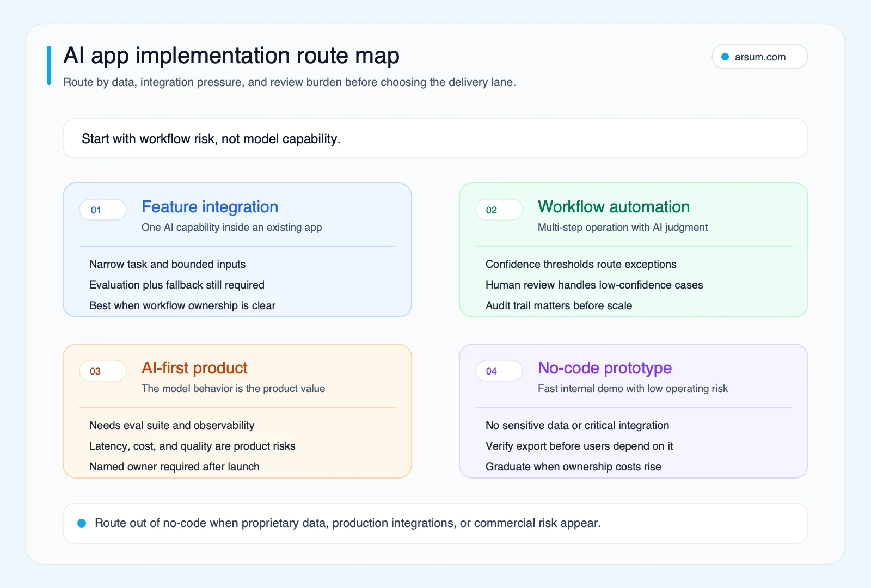Click 'Fast internal demo with low operating risk'

coord(633,389)
